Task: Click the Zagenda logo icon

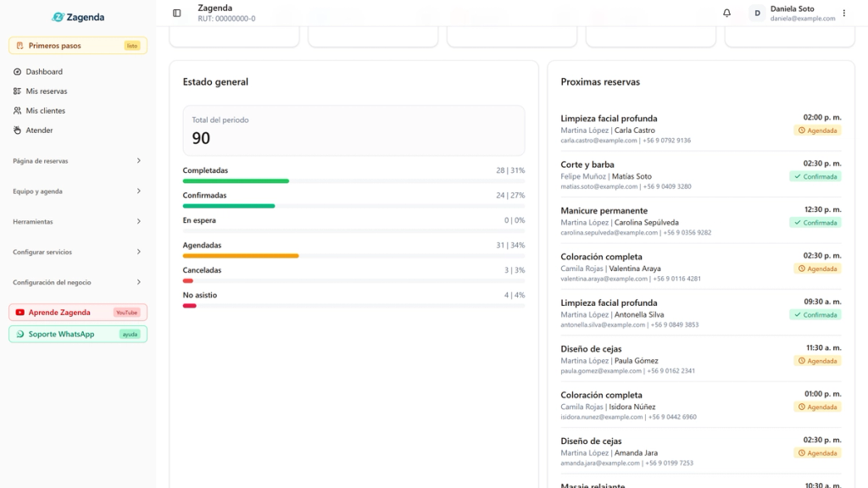Action: pos(58,17)
